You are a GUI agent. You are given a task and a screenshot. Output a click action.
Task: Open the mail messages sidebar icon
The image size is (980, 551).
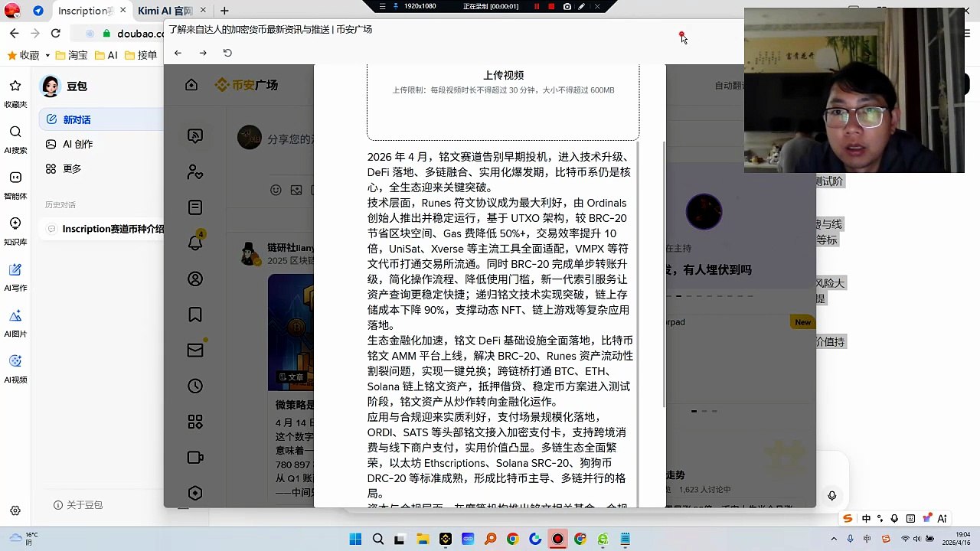click(x=195, y=350)
